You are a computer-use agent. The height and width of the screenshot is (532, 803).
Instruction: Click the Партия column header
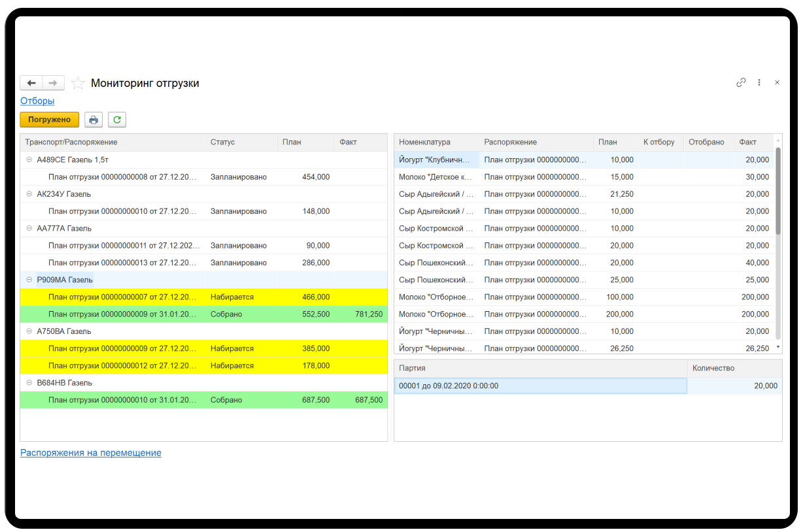[541, 368]
